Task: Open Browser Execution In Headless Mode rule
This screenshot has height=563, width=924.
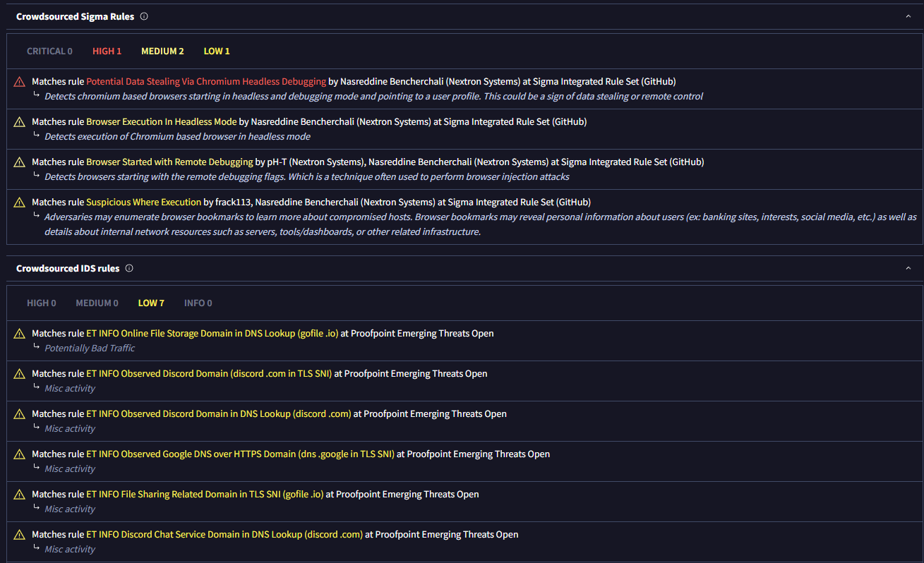Action: (x=162, y=122)
